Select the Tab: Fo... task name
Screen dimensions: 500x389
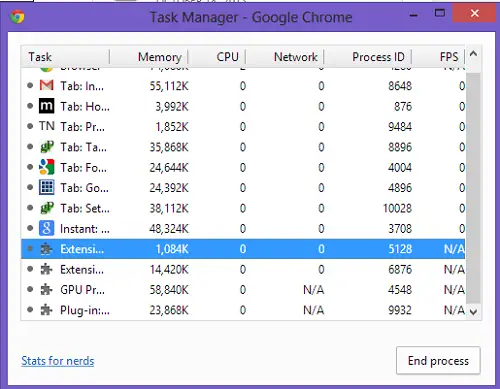(84, 167)
